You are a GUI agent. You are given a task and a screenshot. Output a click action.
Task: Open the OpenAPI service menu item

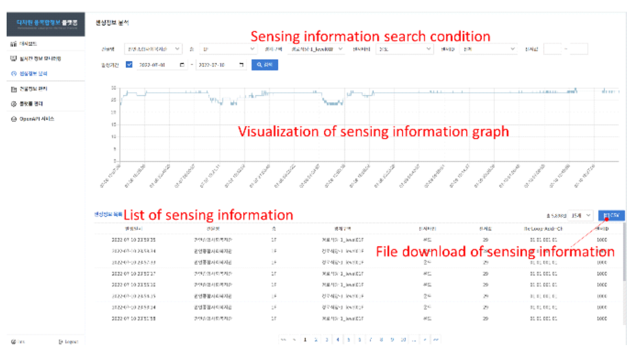(x=37, y=119)
